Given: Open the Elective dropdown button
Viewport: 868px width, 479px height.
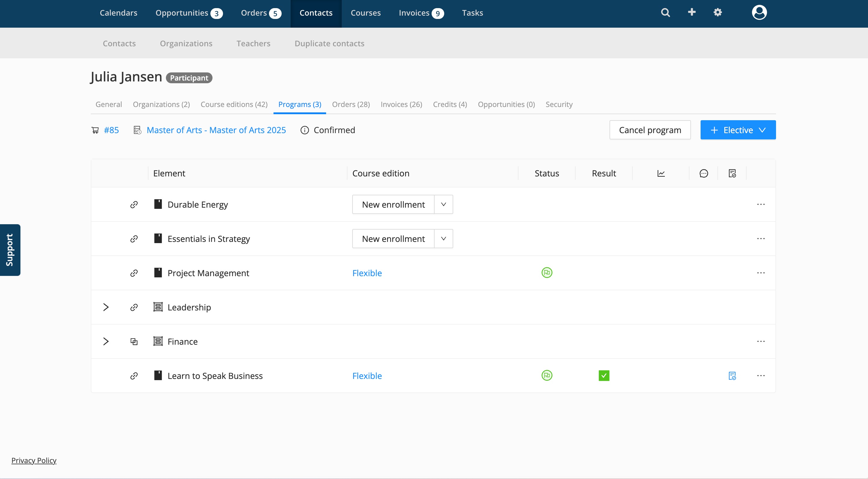Looking at the screenshot, I should [738, 130].
